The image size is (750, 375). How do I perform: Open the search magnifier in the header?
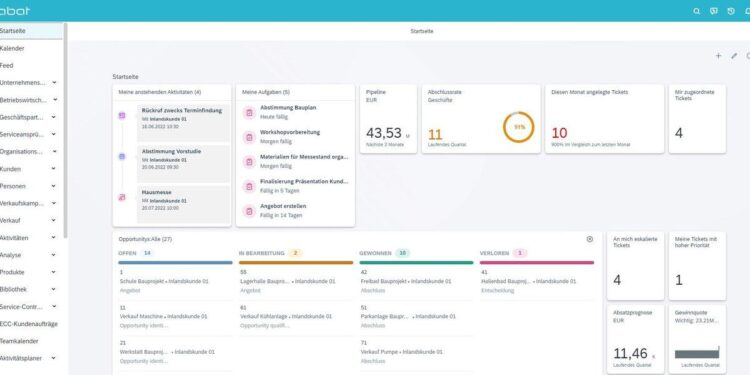pyautogui.click(x=696, y=11)
